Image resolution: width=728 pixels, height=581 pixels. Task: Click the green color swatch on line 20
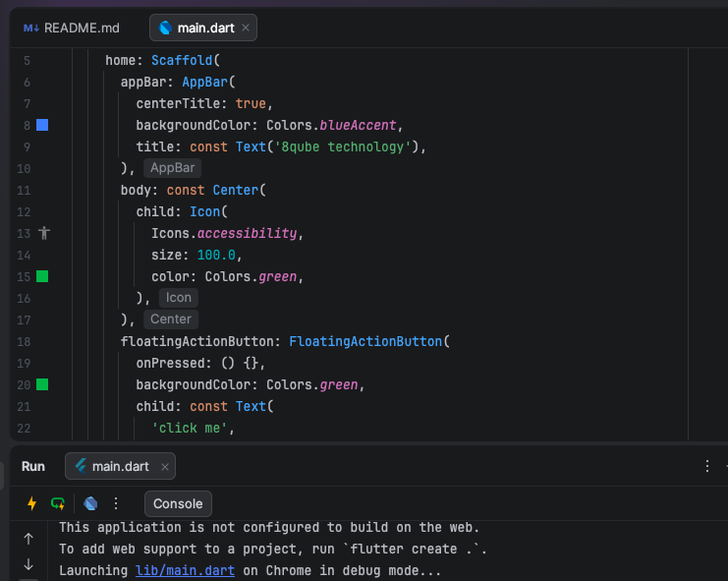42,384
